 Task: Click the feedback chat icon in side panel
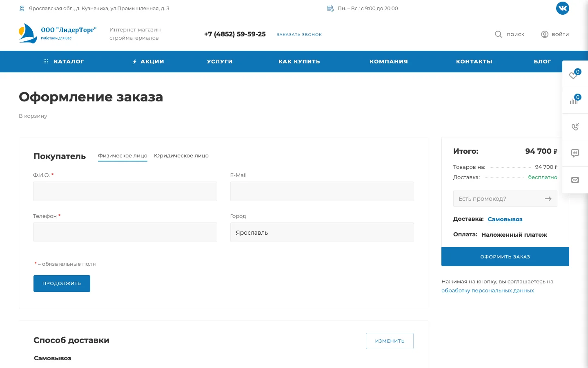(575, 153)
